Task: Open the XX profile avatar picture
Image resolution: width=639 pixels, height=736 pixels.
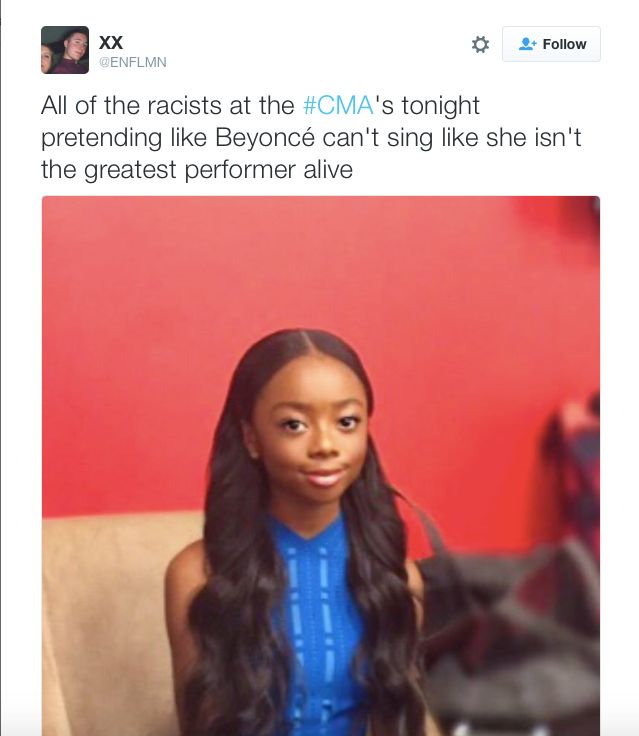Action: (x=65, y=50)
